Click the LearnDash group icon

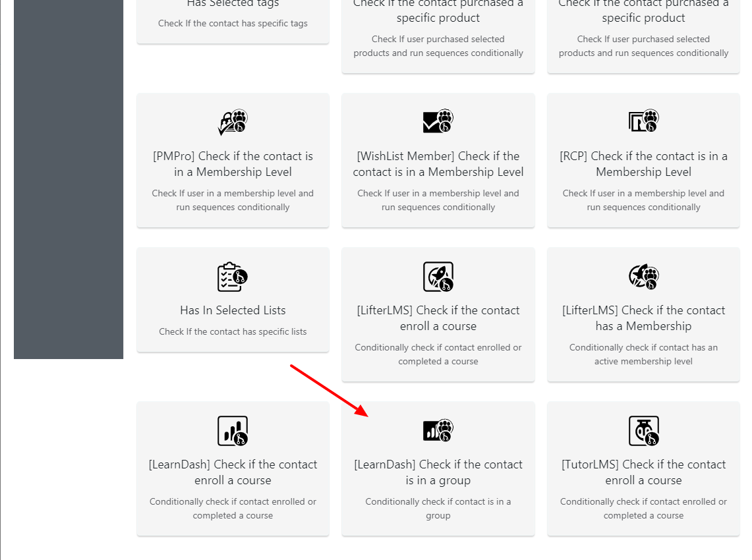(x=438, y=430)
